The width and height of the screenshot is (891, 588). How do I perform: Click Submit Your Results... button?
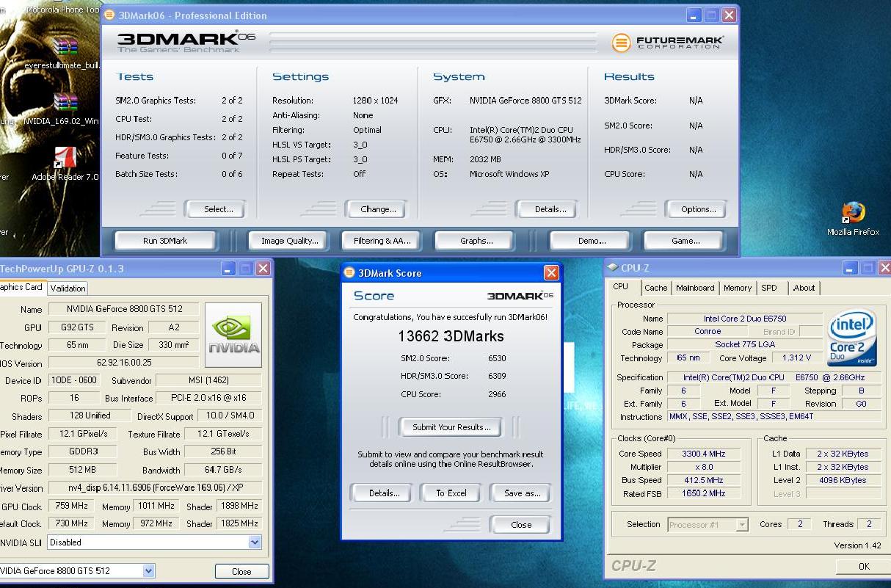pyautogui.click(x=451, y=427)
